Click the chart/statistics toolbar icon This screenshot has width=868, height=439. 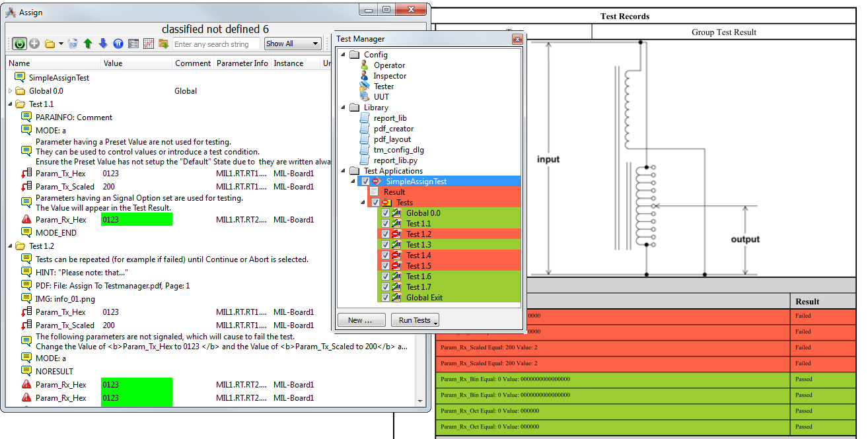coord(149,44)
